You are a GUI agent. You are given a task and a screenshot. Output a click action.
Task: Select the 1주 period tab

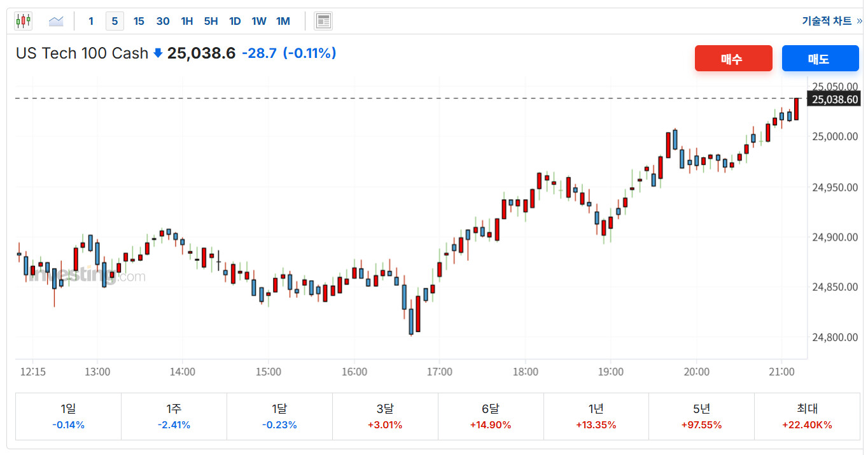174,416
